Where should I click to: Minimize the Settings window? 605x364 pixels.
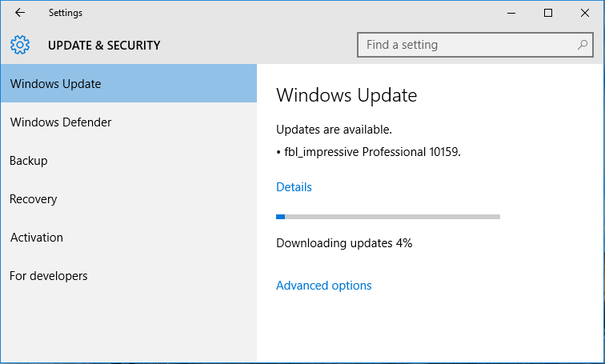(511, 13)
